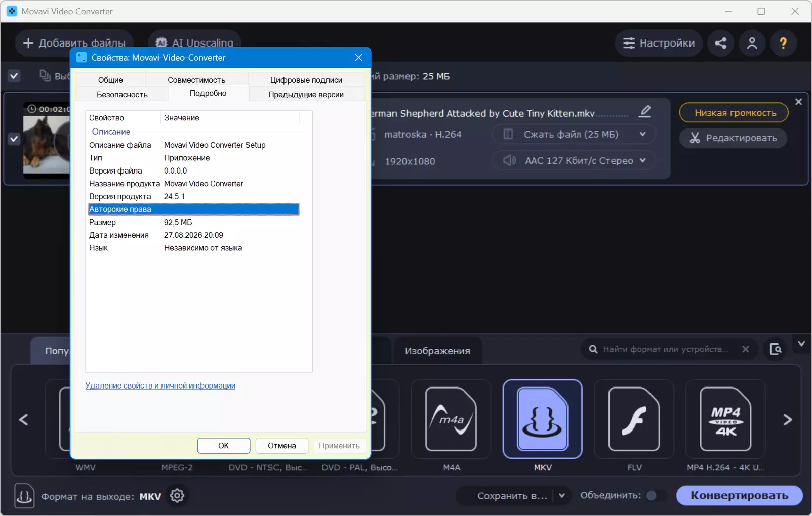Open the AI Upscaling button

click(194, 43)
